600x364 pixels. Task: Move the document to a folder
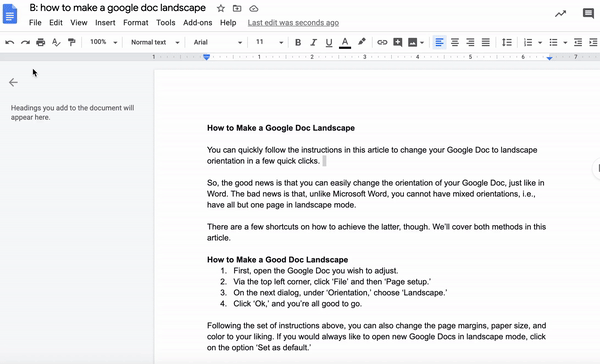point(237,8)
